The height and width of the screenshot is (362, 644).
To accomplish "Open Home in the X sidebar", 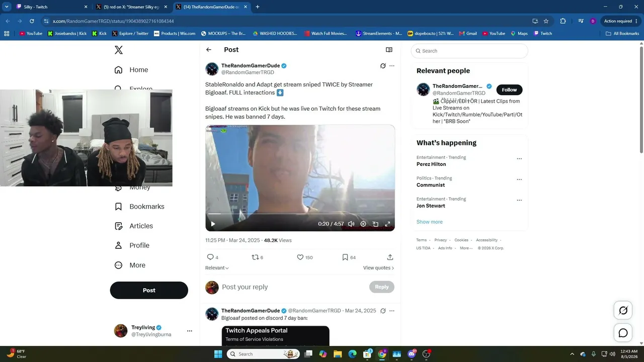I will coord(131,70).
